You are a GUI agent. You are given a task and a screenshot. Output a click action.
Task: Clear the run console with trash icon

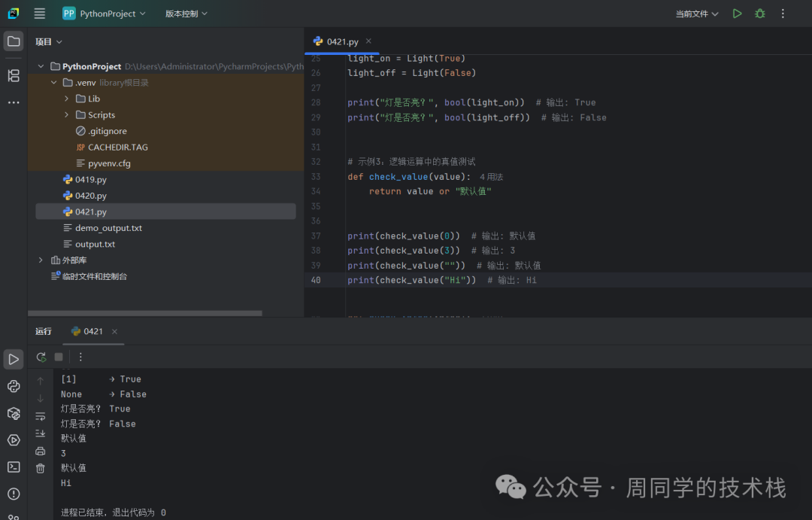[41, 468]
